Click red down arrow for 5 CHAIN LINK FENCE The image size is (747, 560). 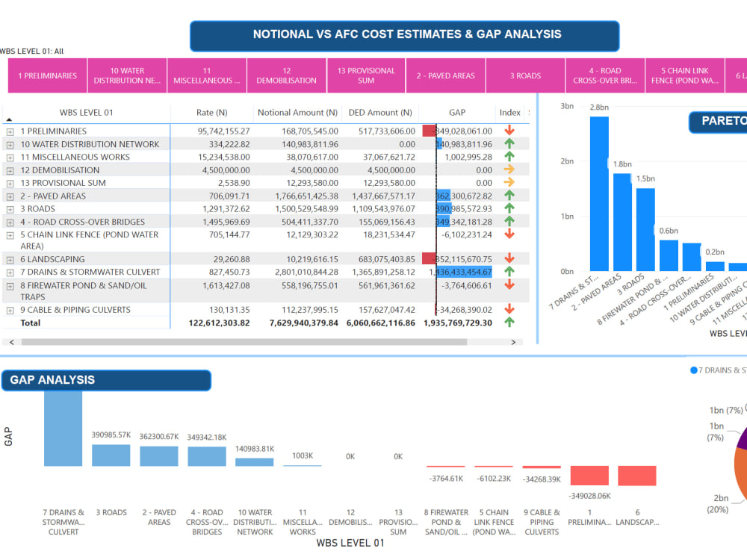[x=509, y=234]
